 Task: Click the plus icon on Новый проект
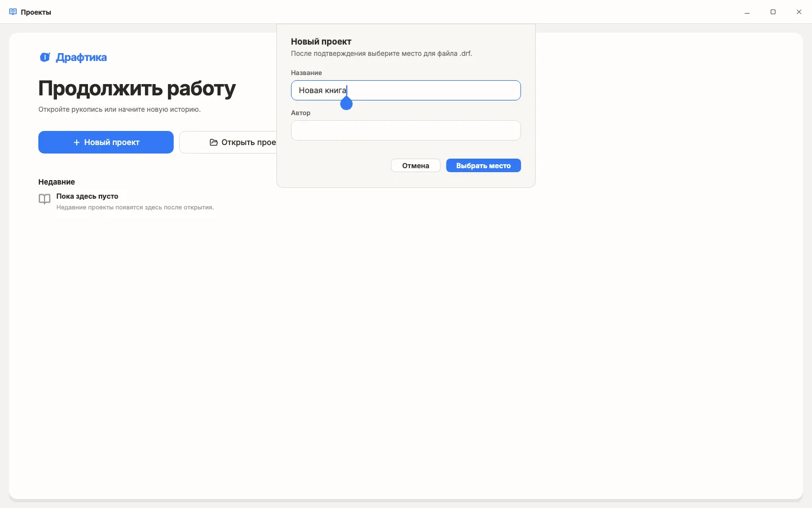(x=77, y=143)
